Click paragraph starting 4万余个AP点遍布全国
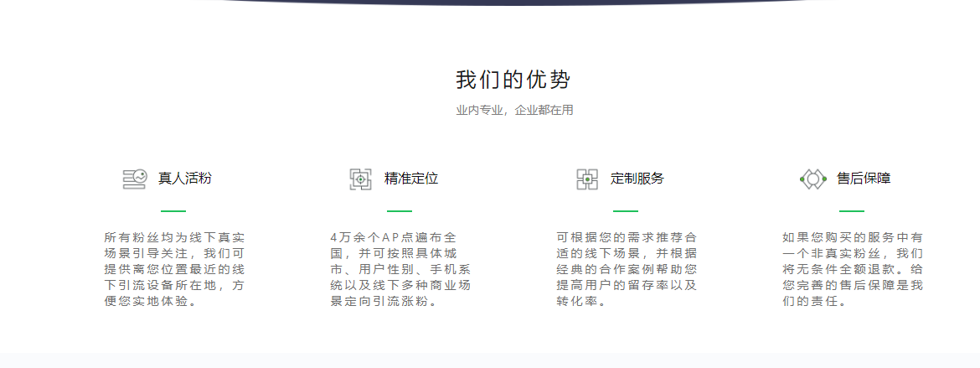This screenshot has width=980, height=368. pyautogui.click(x=400, y=270)
